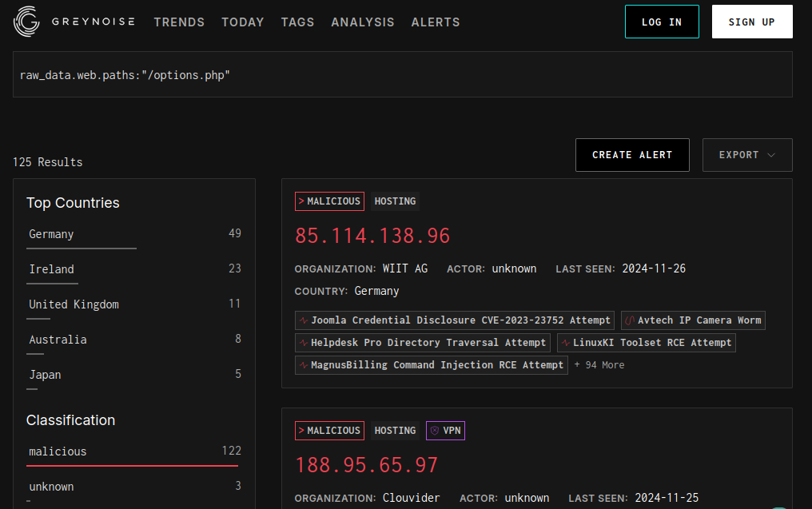Click the Avtech IP Camera Worm tag icon

point(630,320)
